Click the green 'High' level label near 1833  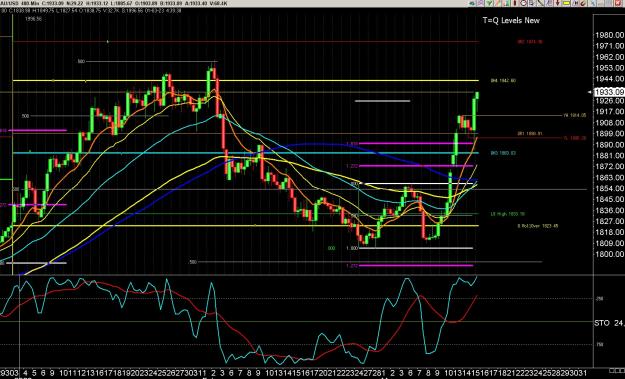507,214
